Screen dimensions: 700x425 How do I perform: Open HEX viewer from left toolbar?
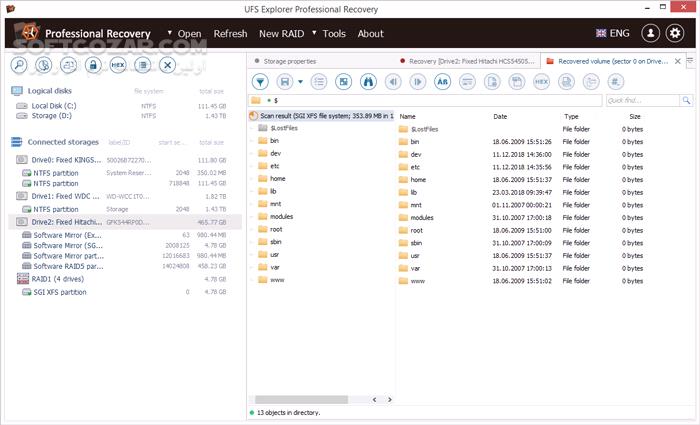pyautogui.click(x=118, y=65)
